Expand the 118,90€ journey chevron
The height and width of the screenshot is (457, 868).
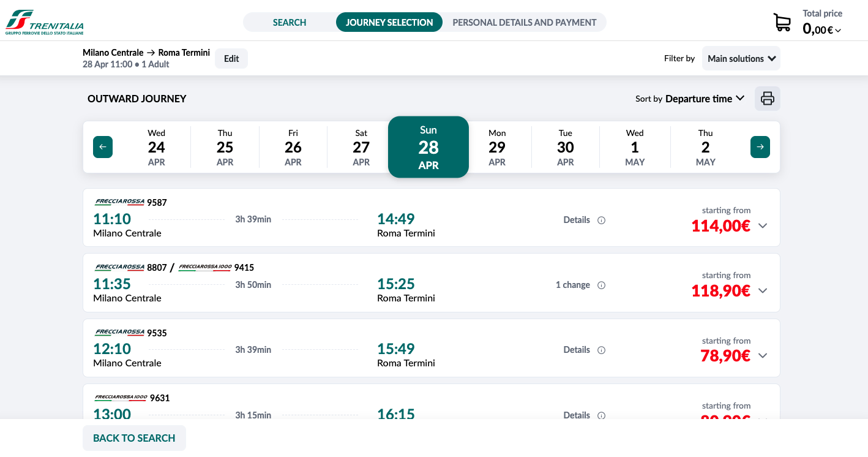pos(762,290)
